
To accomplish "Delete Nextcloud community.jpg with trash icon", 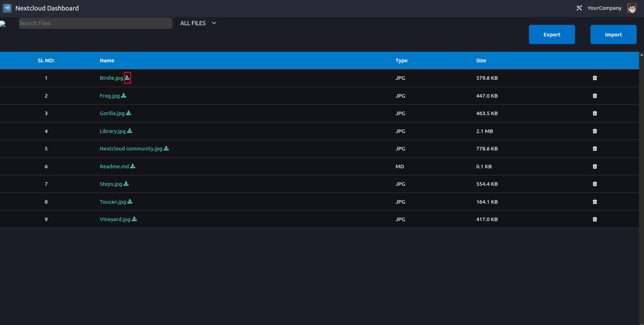I will click(595, 149).
